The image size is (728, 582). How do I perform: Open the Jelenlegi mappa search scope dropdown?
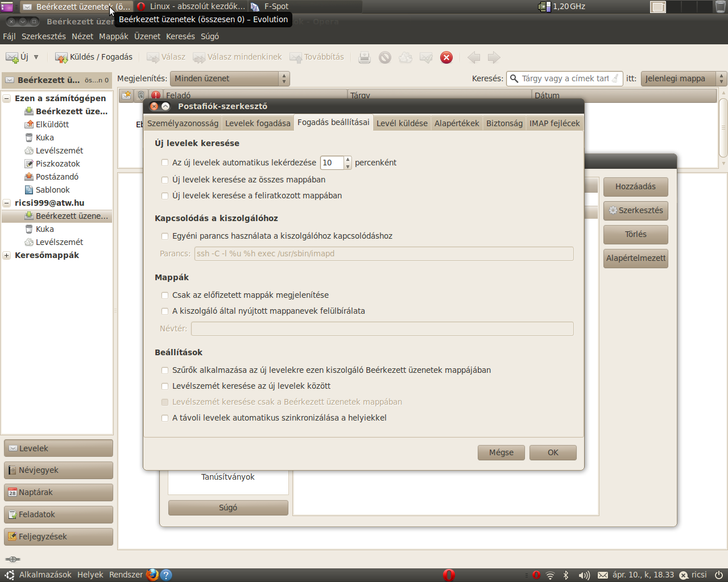(684, 78)
